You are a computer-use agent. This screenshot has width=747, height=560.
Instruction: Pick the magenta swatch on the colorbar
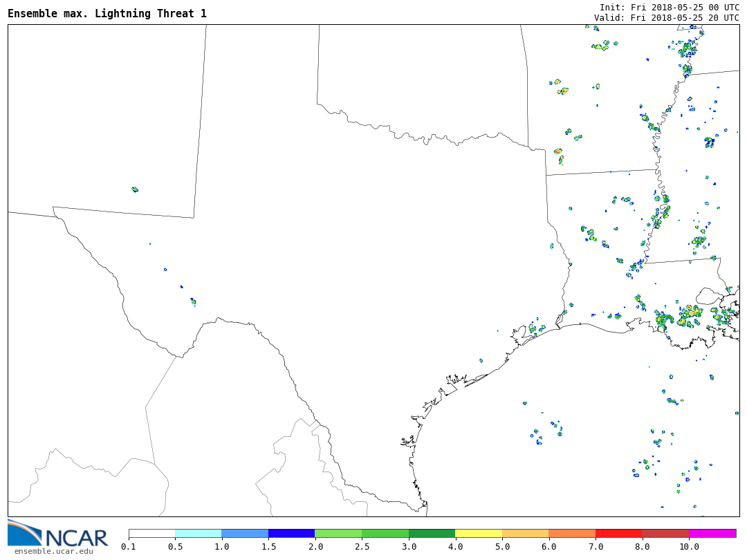712,534
